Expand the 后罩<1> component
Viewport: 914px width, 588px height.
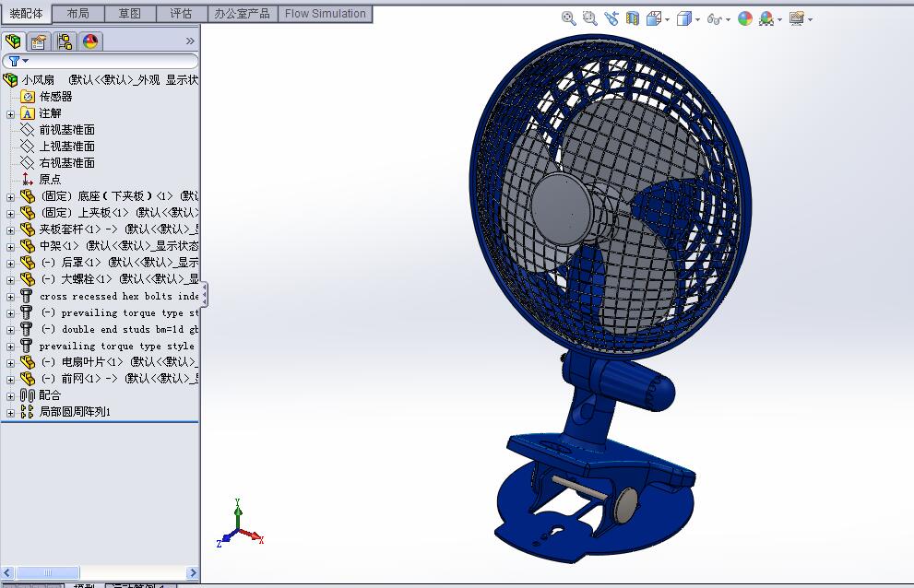(10, 264)
